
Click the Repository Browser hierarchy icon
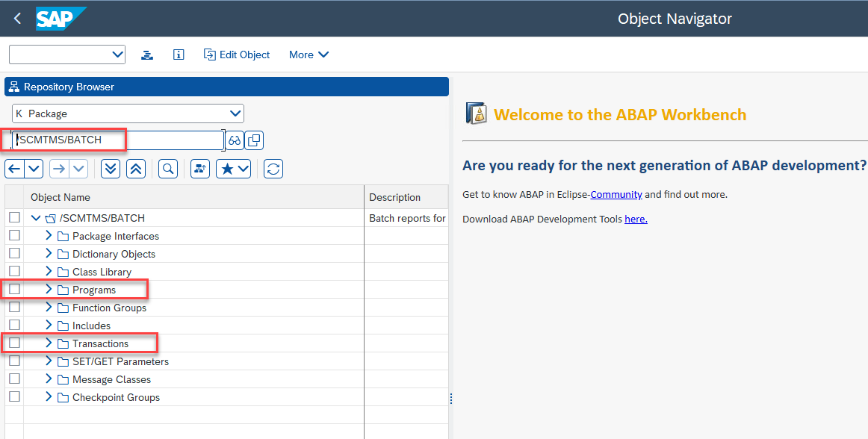pyautogui.click(x=14, y=87)
